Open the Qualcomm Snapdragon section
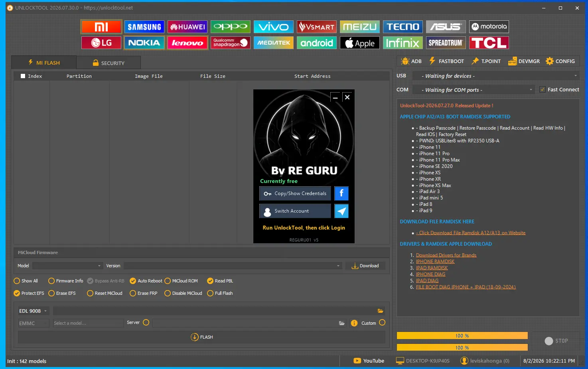588x369 pixels. pyautogui.click(x=231, y=43)
